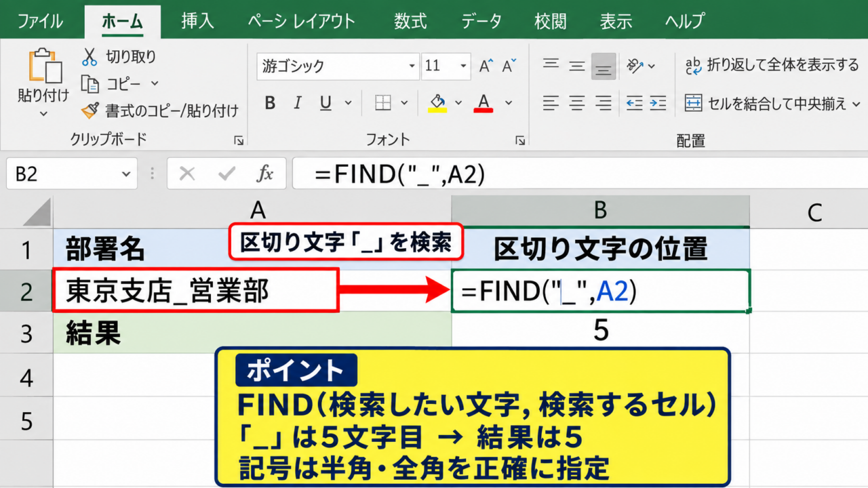Image resolution: width=868 pixels, height=488 pixels.
Task: Expand the underline style dropdown
Action: 349,103
